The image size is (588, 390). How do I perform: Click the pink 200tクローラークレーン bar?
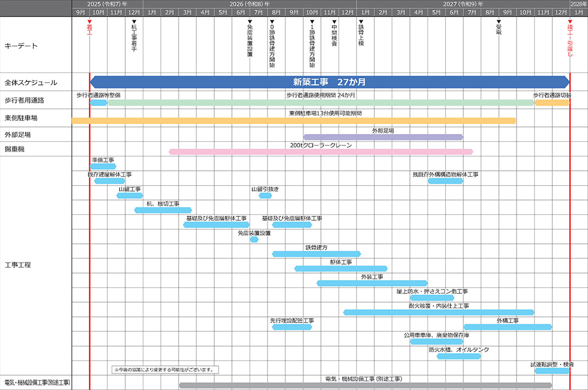320,152
